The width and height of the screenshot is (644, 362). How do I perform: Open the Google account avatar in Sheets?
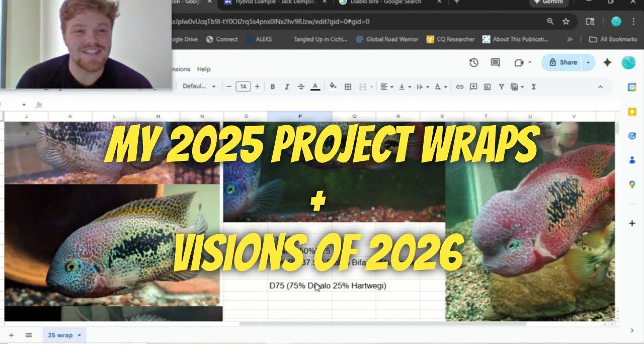(x=628, y=62)
